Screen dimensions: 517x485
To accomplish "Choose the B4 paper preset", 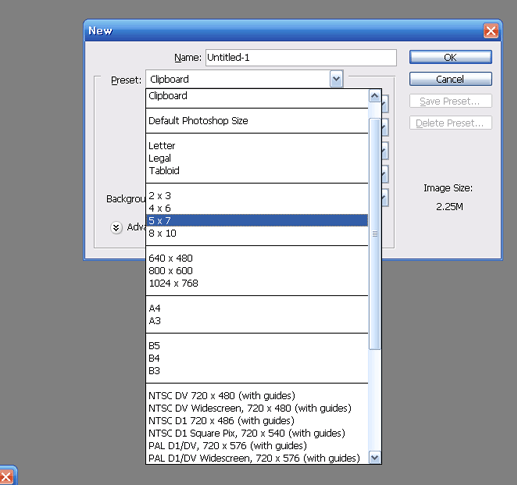I will pos(257,358).
